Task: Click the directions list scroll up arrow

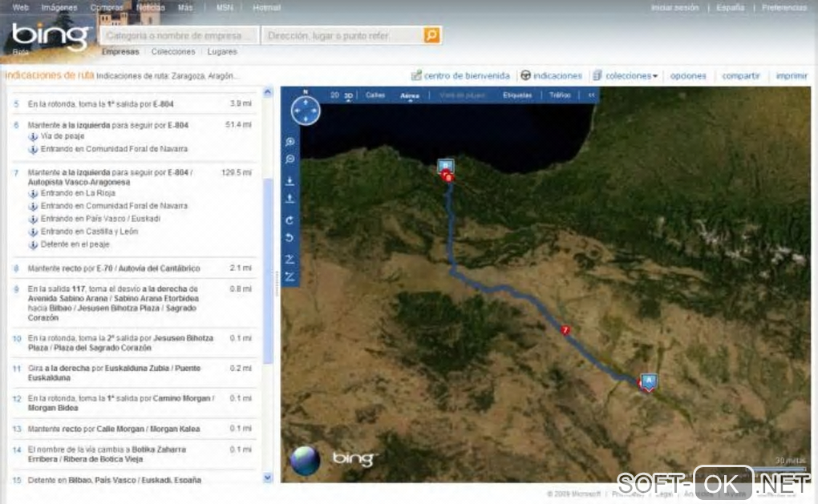Action: click(268, 93)
